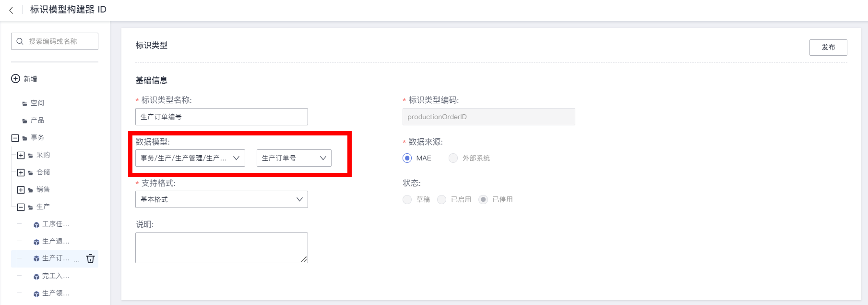
Task: Select the 已启用 status radio
Action: pos(442,199)
